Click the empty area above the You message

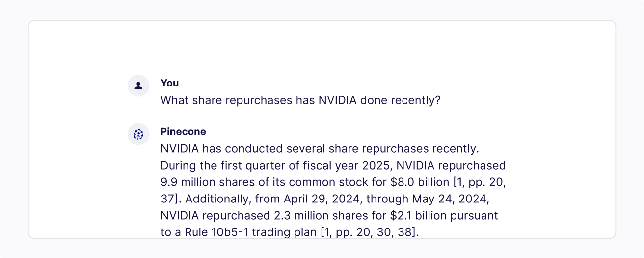[x=322, y=49]
